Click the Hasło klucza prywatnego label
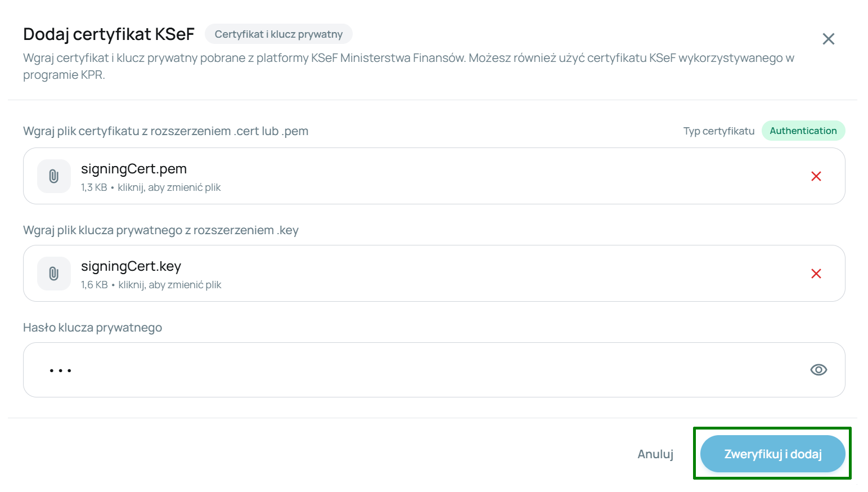 (93, 328)
